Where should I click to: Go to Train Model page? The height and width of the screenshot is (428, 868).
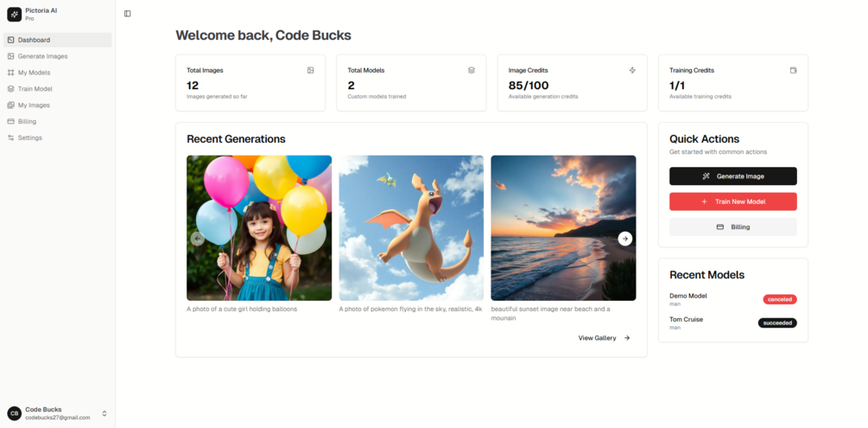pyautogui.click(x=58, y=89)
